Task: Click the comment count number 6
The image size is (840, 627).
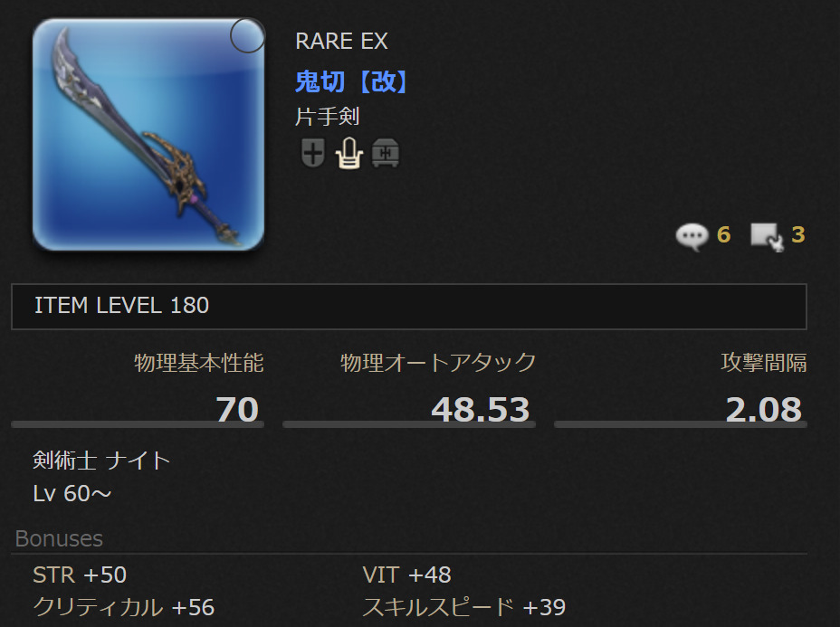Action: point(724,234)
